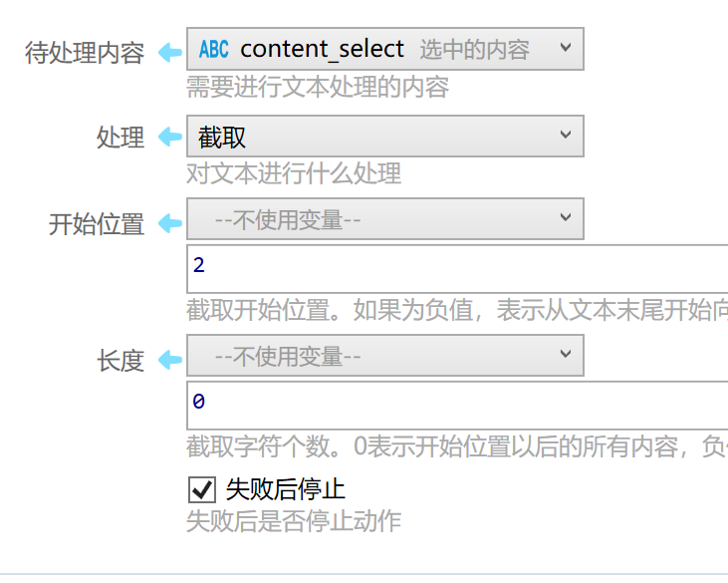The height and width of the screenshot is (583, 728).
Task: Click the 失败后停止 checkbox label text
Action: (286, 489)
